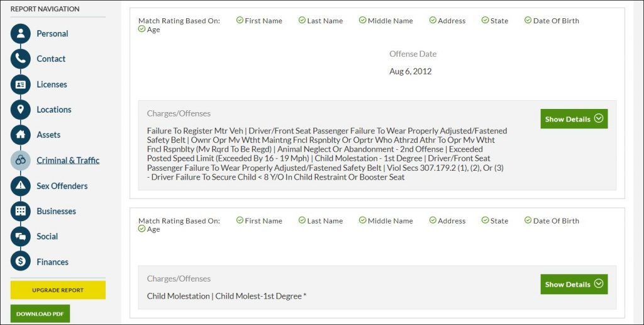Click the Contact phone icon
Screen dimensions: 644x325
click(x=21, y=59)
